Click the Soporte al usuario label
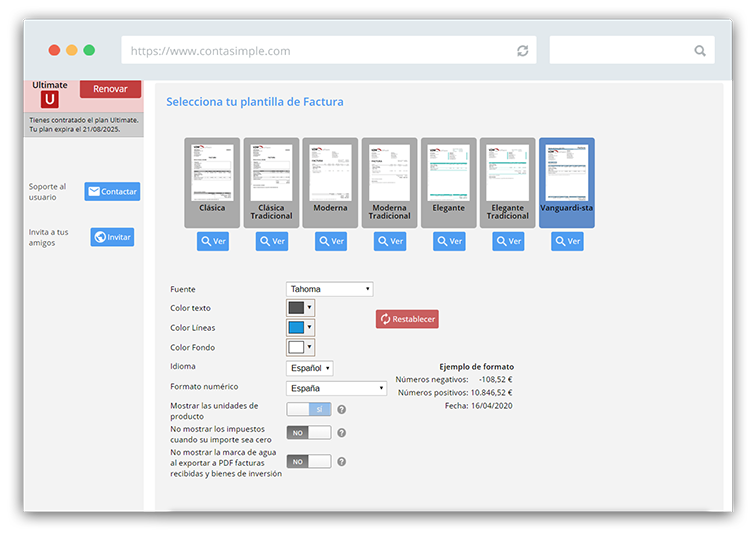 [x=47, y=192]
